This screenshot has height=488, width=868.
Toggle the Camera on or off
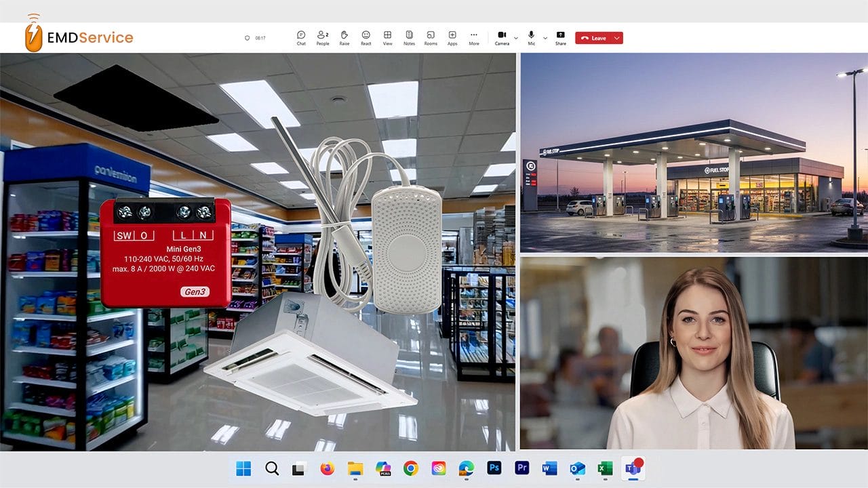[x=502, y=37]
